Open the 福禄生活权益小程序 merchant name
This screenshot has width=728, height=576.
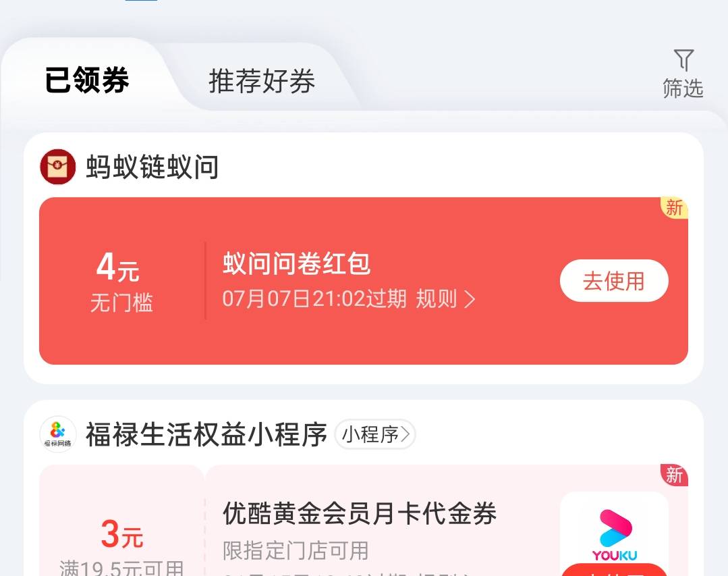pos(206,435)
